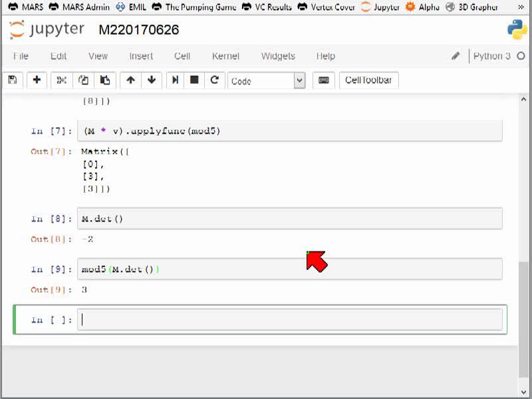The width and height of the screenshot is (532, 399).
Task: Select the cell containing mod5(M.det())
Action: tap(290, 269)
